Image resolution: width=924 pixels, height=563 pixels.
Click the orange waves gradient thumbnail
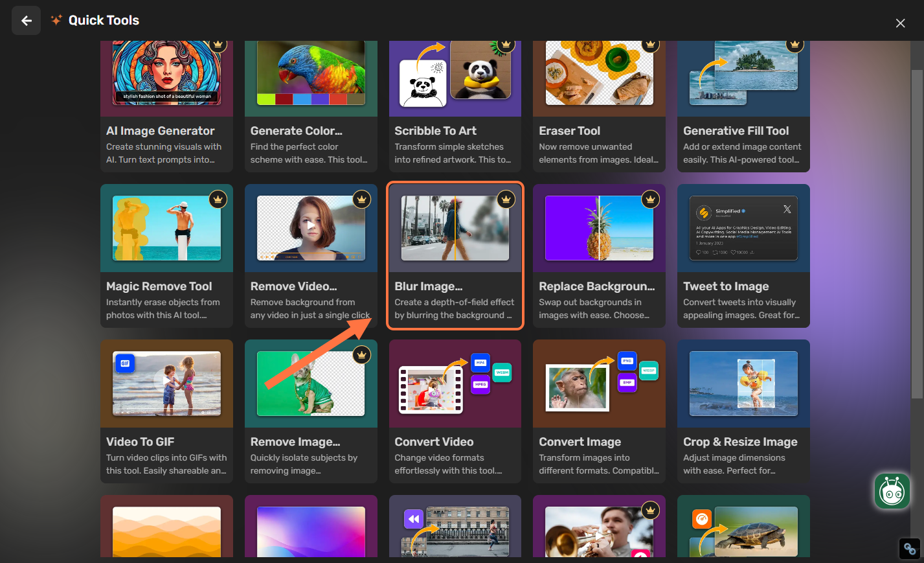pyautogui.click(x=166, y=532)
